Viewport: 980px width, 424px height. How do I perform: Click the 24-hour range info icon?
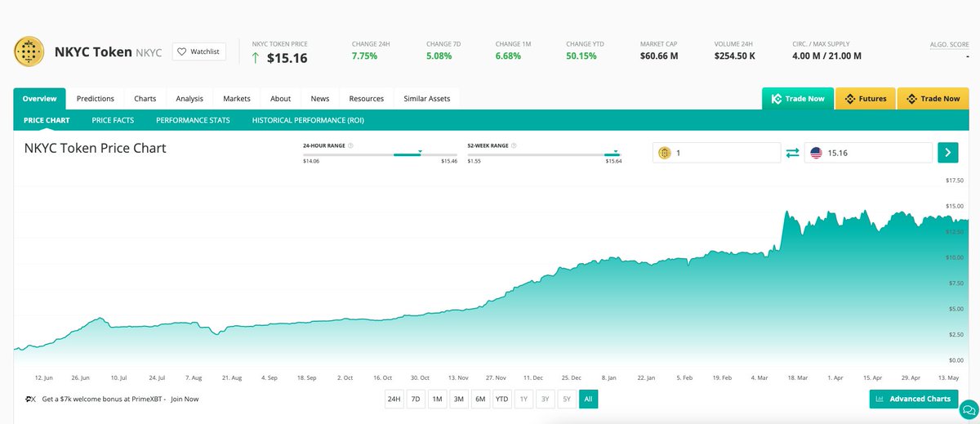click(350, 145)
